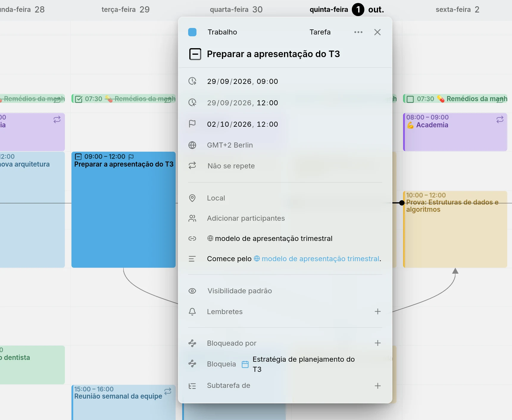The image size is (512, 420).
Task: Add a Bloqueado por dependency with plus
Action: [378, 343]
